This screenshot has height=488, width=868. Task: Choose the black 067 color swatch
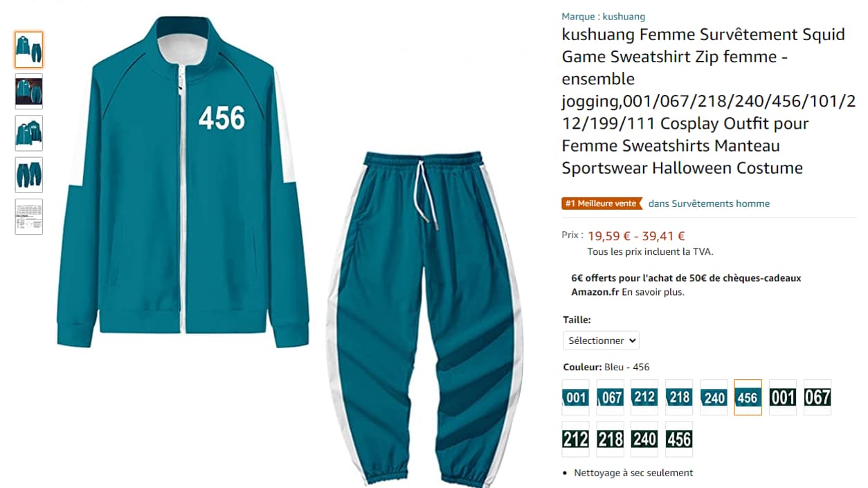(x=817, y=397)
